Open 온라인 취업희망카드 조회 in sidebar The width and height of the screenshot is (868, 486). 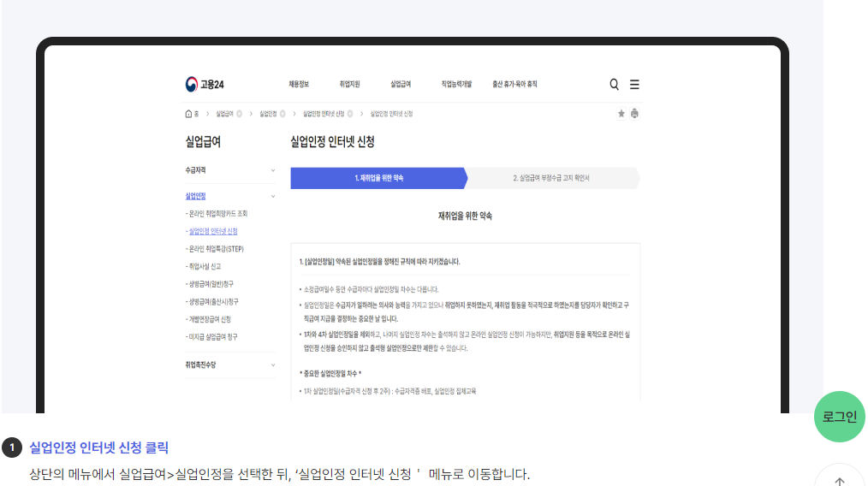coord(217,214)
